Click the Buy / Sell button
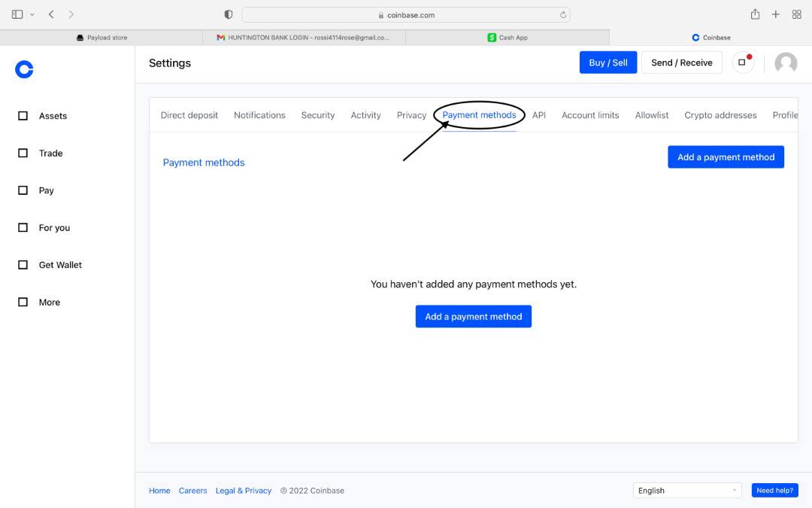Viewport: 812px width, 508px height. (x=607, y=62)
